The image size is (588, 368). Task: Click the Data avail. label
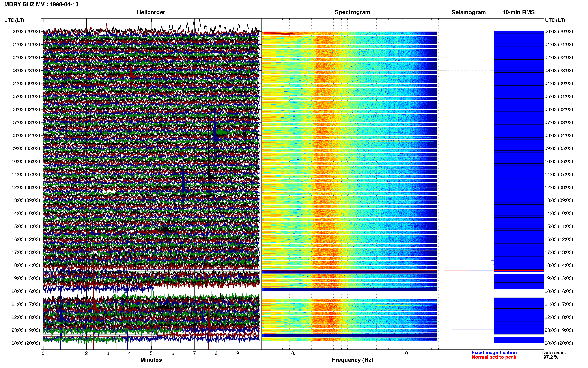tap(554, 352)
